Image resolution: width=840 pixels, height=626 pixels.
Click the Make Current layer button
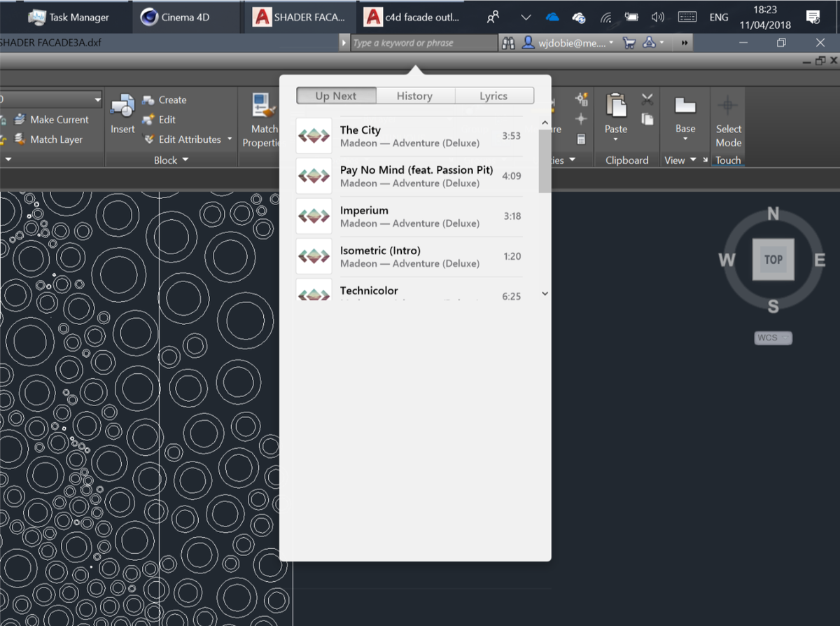pyautogui.click(x=52, y=120)
